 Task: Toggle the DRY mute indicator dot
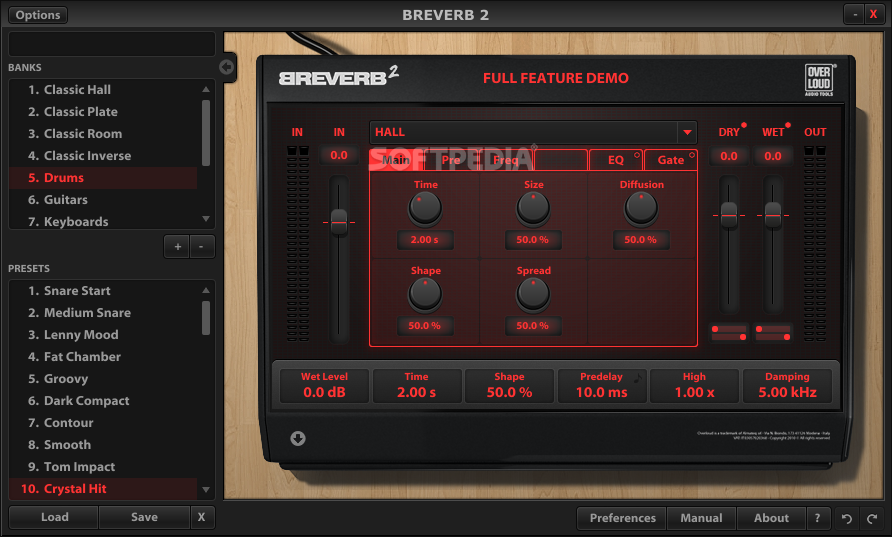(744, 125)
